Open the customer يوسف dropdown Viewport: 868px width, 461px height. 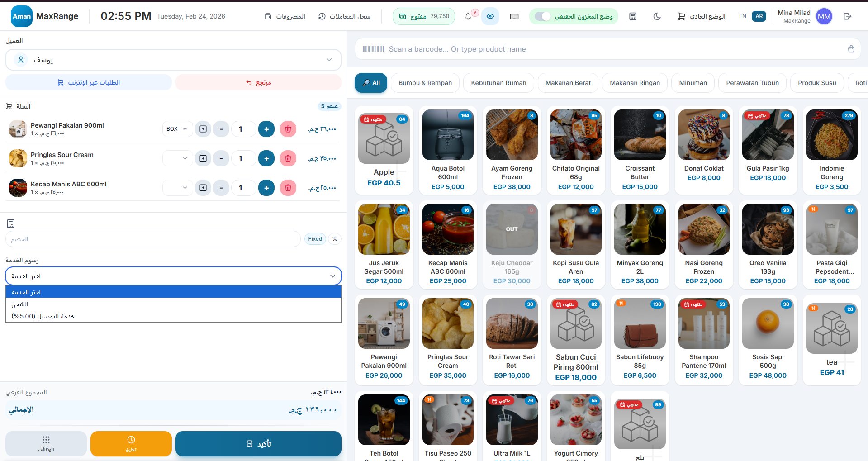[x=173, y=60]
